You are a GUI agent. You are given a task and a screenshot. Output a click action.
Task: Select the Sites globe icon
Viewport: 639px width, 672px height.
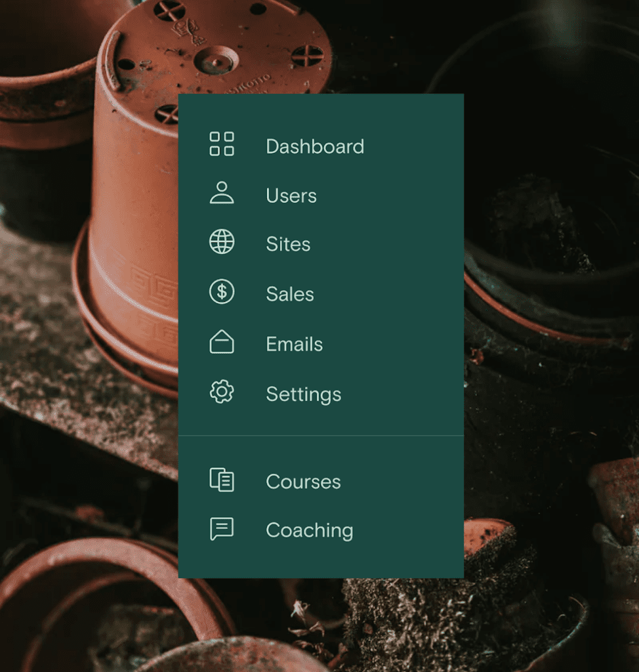[222, 242]
